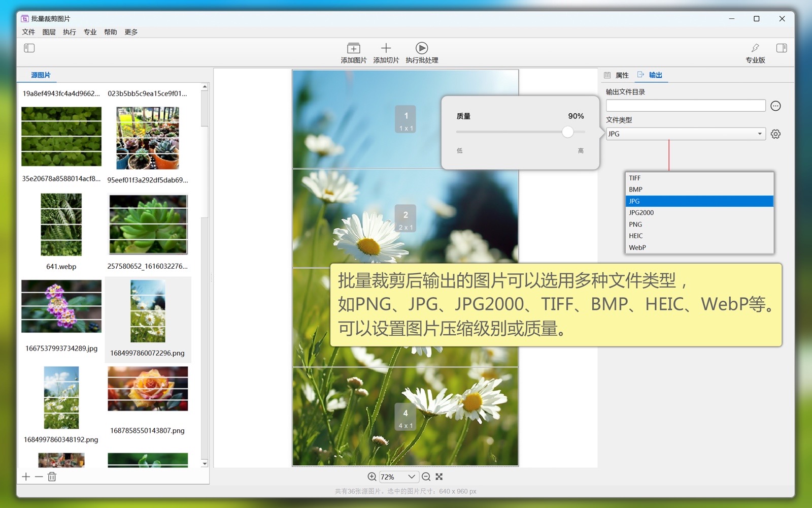Screen dimensions: 812x508
Task: Click the Add Slice (添加切片) plus icon
Action: coord(386,48)
